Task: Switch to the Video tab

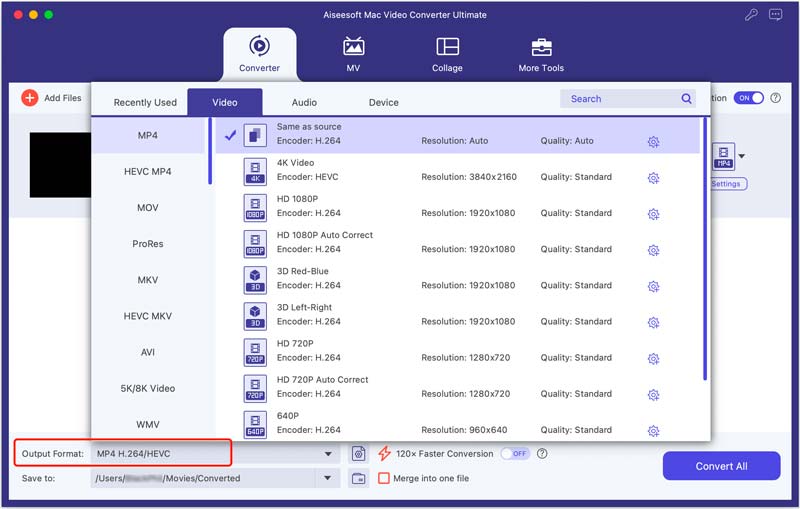Action: [225, 103]
